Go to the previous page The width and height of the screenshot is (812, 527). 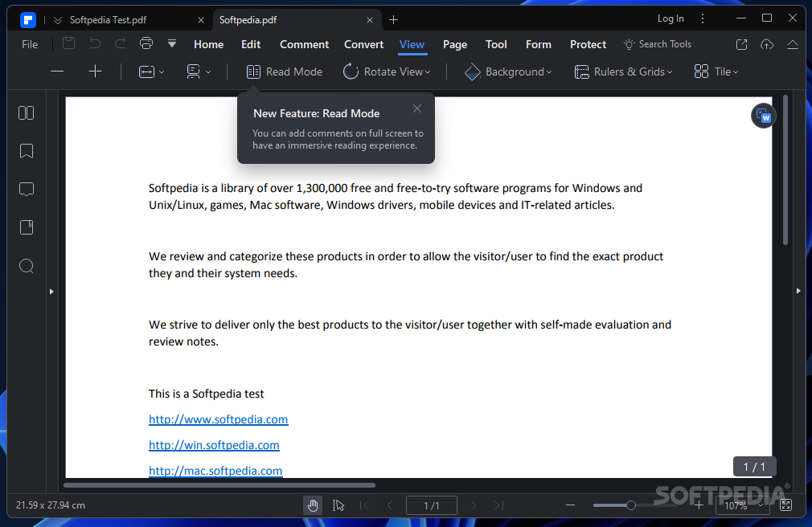(390, 505)
